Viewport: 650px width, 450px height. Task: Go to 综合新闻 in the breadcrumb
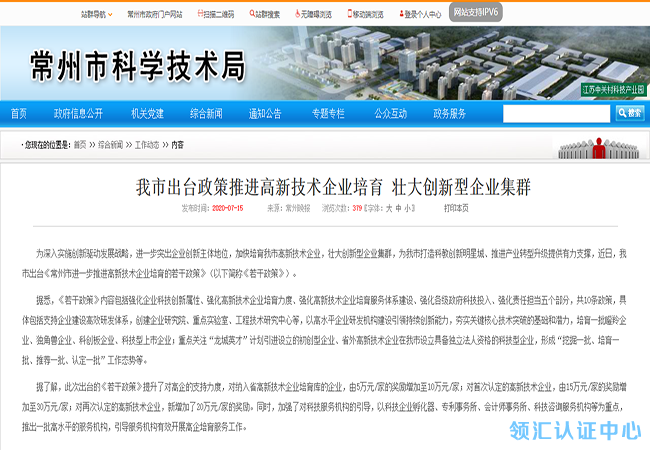point(110,145)
